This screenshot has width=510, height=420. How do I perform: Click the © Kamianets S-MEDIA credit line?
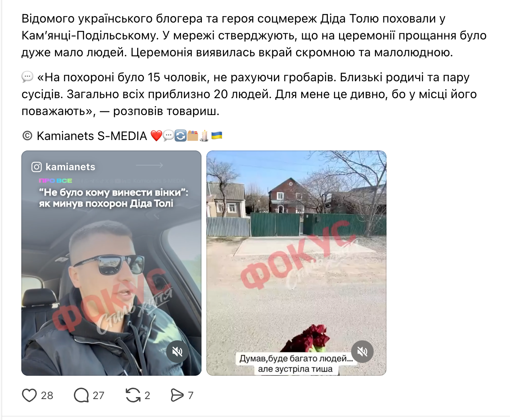click(x=84, y=136)
